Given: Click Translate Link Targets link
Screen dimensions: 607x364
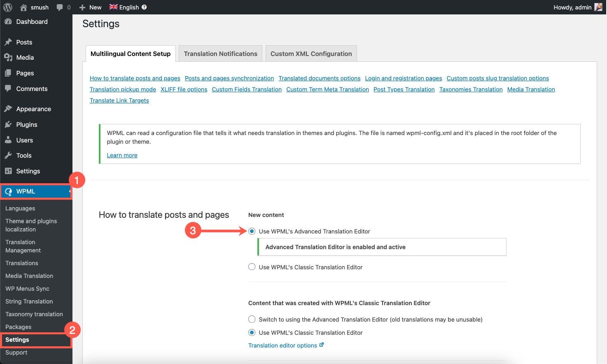Looking at the screenshot, I should (x=119, y=100).
